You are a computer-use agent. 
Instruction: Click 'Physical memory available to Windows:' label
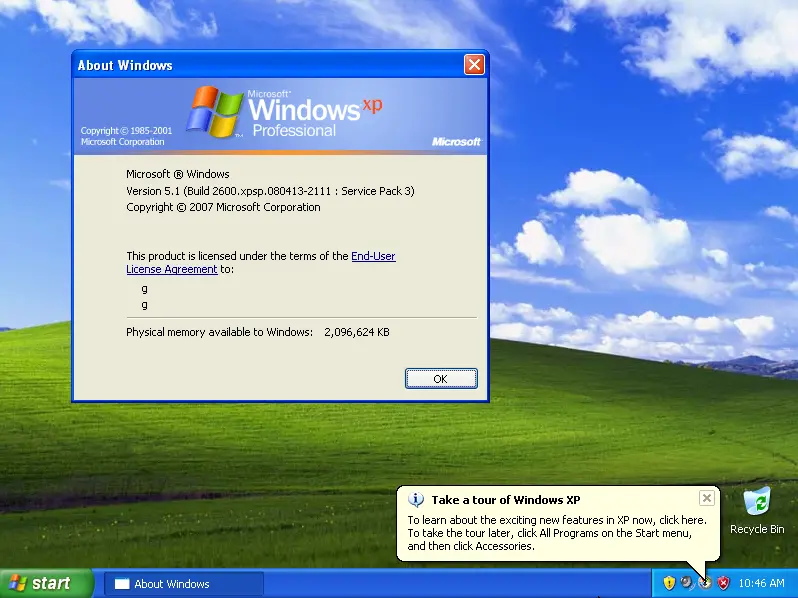coord(219,332)
